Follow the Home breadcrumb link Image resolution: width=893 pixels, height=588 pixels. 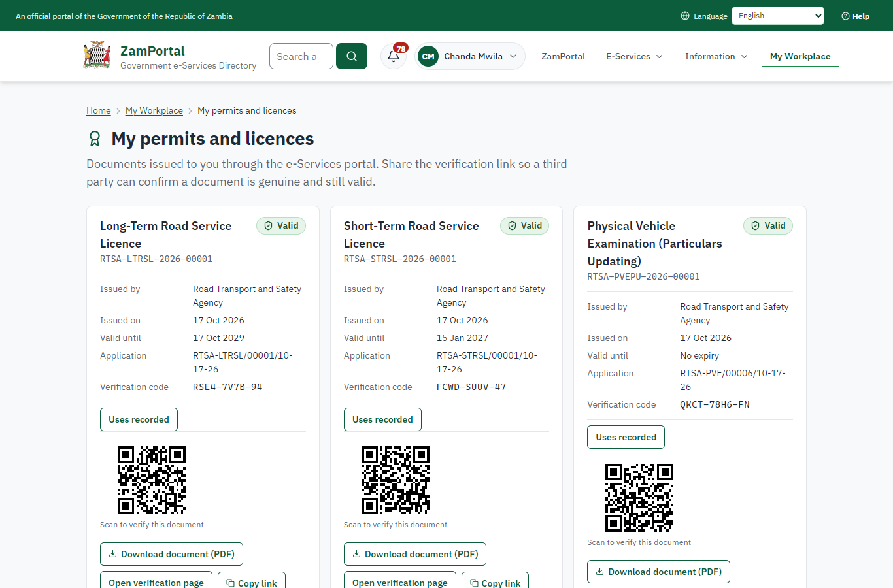tap(99, 110)
